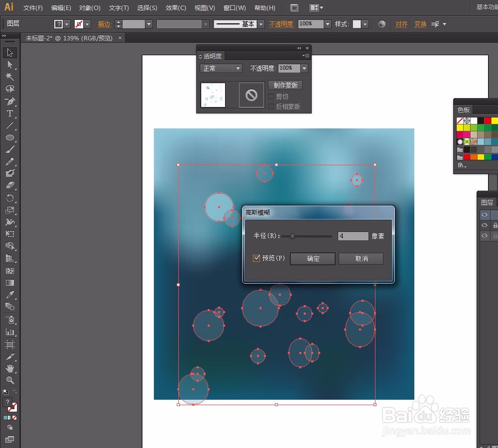
Task: Open the 效果(C) menu
Action: pyautogui.click(x=176, y=8)
